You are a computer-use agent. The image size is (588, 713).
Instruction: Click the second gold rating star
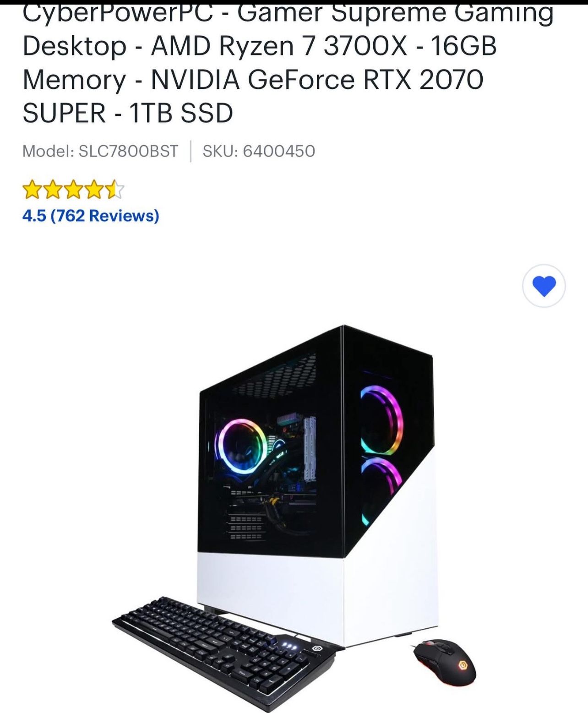point(53,190)
